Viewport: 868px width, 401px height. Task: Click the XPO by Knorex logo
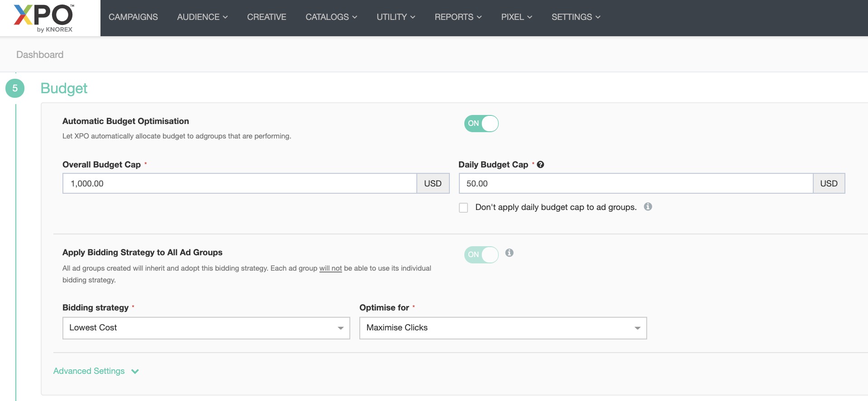pos(44,18)
